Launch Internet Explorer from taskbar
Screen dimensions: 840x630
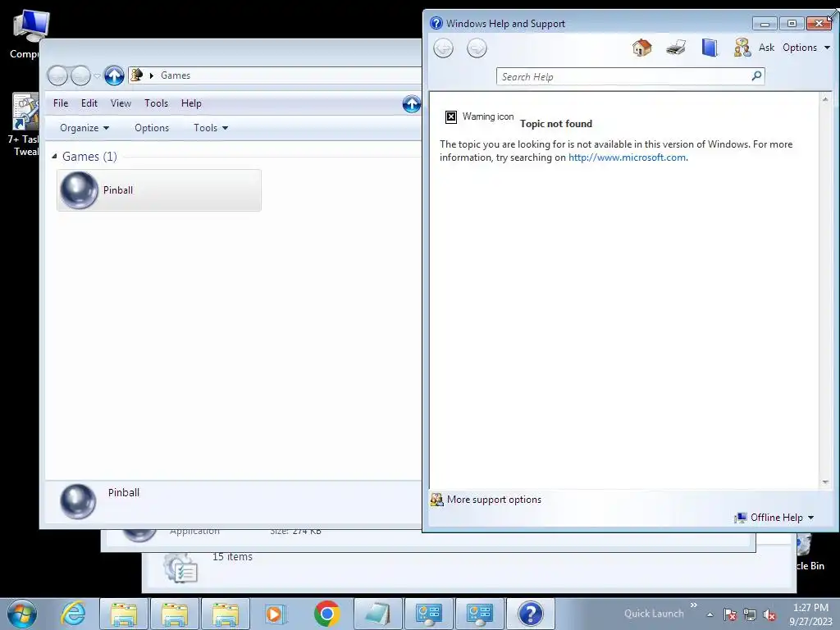pos(73,614)
